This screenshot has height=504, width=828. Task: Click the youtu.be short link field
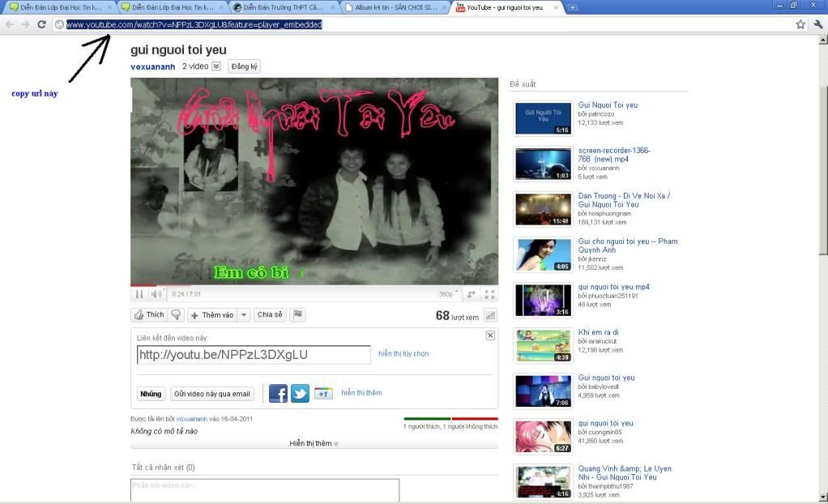point(254,354)
